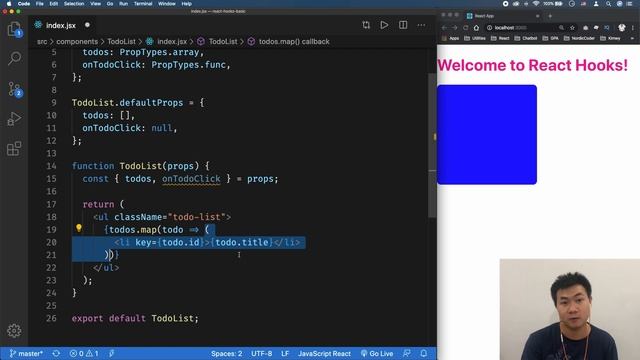Click the feedback icon in status bar
The image size is (640, 360).
coord(407,353)
